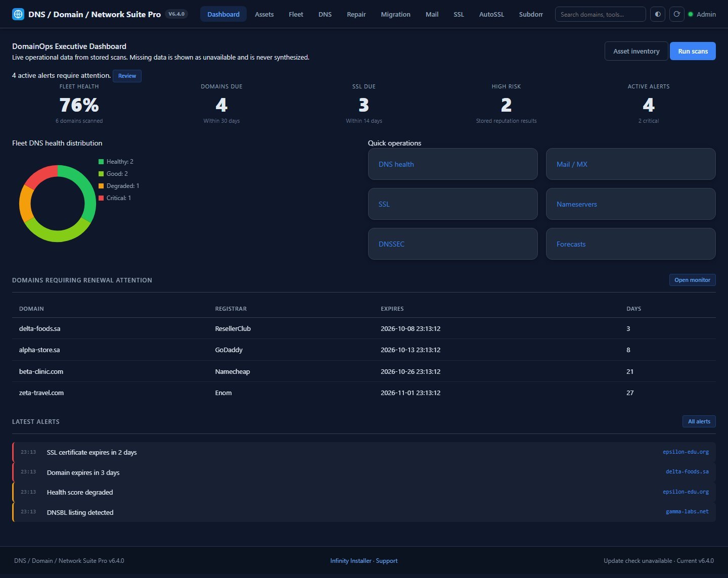Open the SSL navigation tab
Screen dimensions: 728x578
pos(459,14)
